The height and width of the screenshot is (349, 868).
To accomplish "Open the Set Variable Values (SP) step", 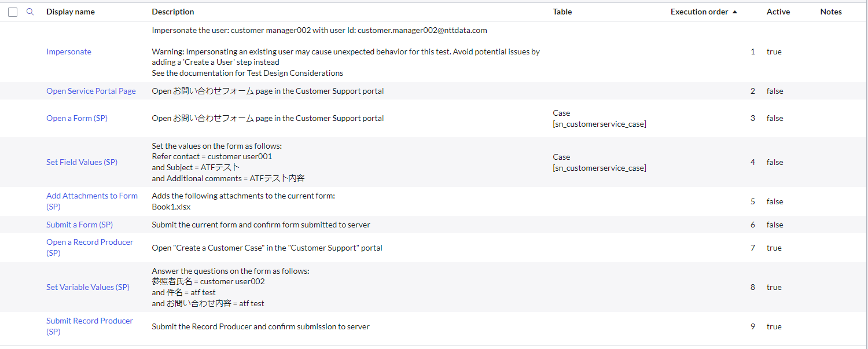I will point(88,287).
